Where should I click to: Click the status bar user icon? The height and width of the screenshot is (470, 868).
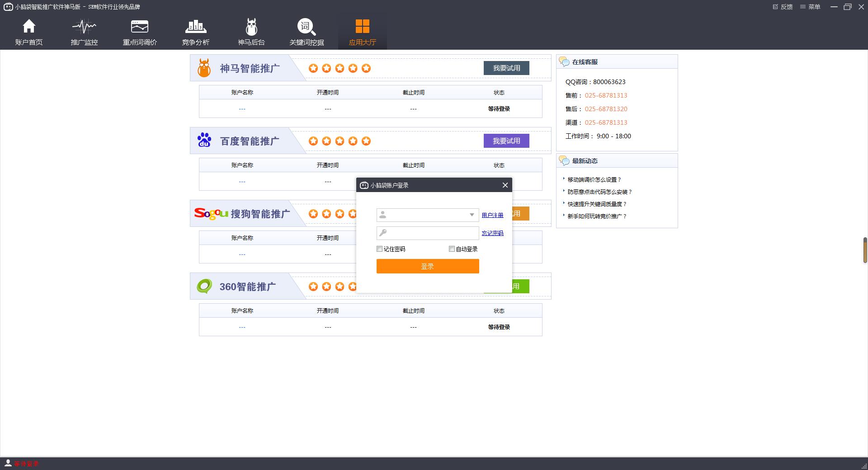point(8,463)
